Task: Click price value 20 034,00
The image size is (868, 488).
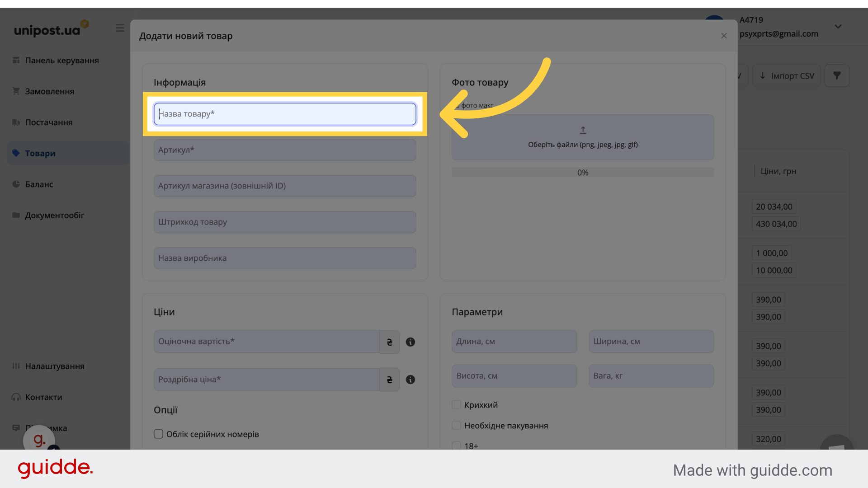Action: [774, 207]
